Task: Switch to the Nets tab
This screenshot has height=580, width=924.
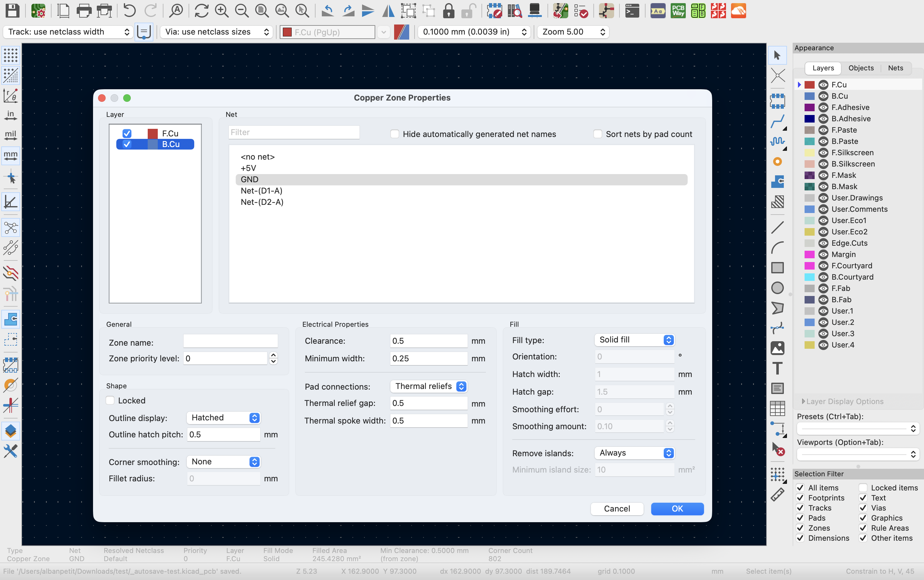Action: click(895, 68)
